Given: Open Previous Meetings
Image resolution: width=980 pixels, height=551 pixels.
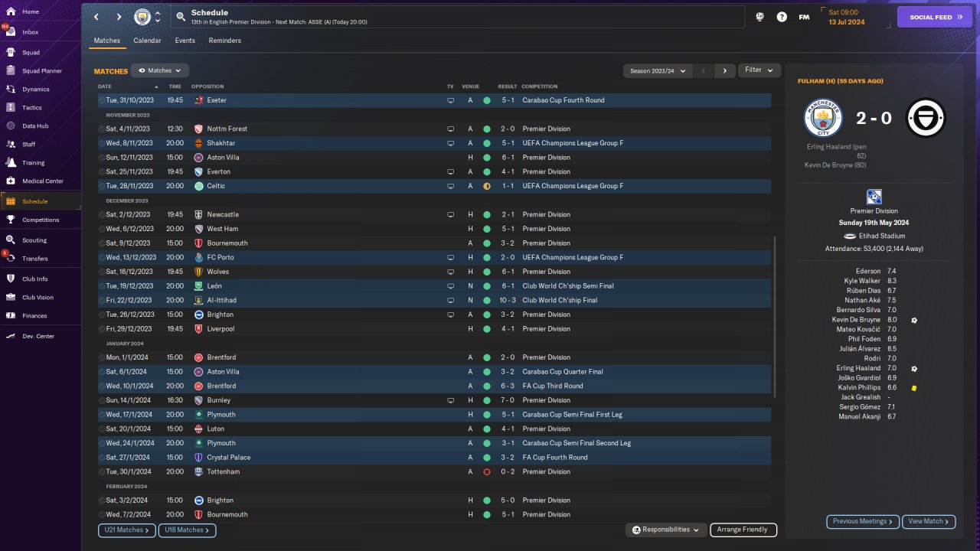Looking at the screenshot, I should click(x=863, y=521).
